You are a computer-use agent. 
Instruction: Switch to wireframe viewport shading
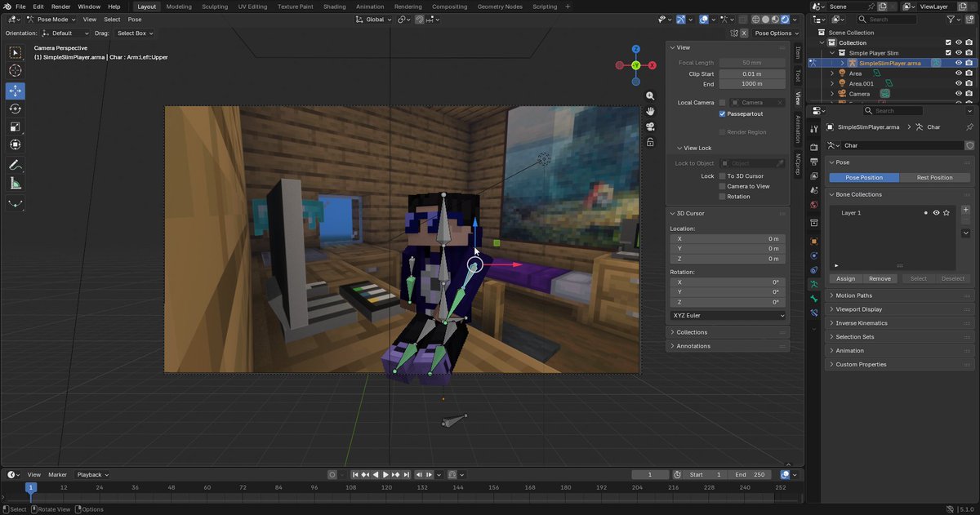click(755, 19)
